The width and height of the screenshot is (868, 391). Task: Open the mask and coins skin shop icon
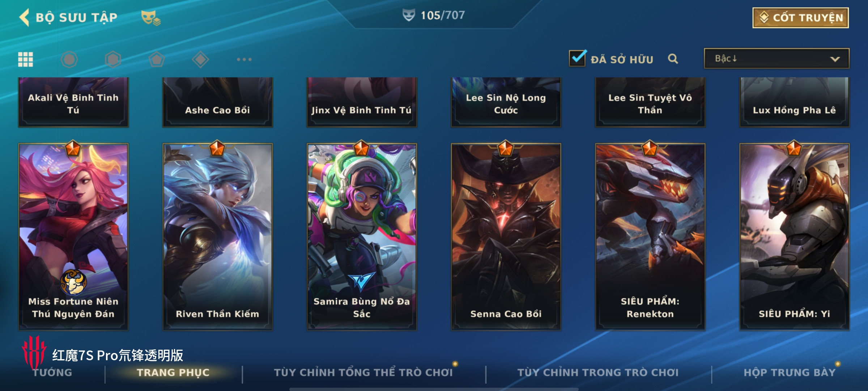tap(151, 18)
